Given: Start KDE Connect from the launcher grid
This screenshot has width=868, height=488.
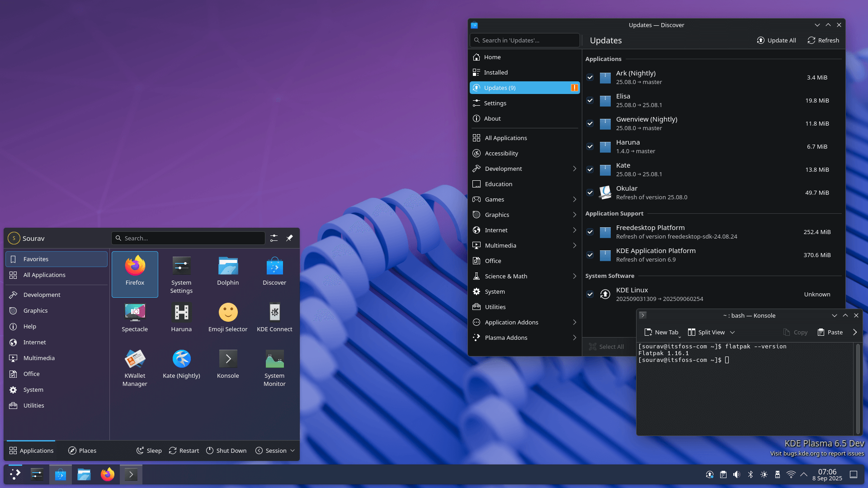Looking at the screenshot, I should click(x=274, y=316).
